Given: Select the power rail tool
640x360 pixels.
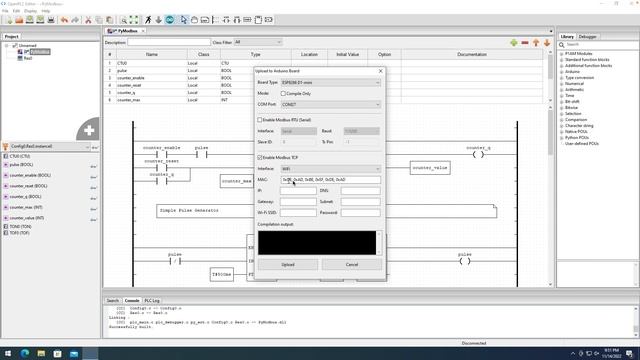Looking at the screenshot, I should [x=216, y=20].
